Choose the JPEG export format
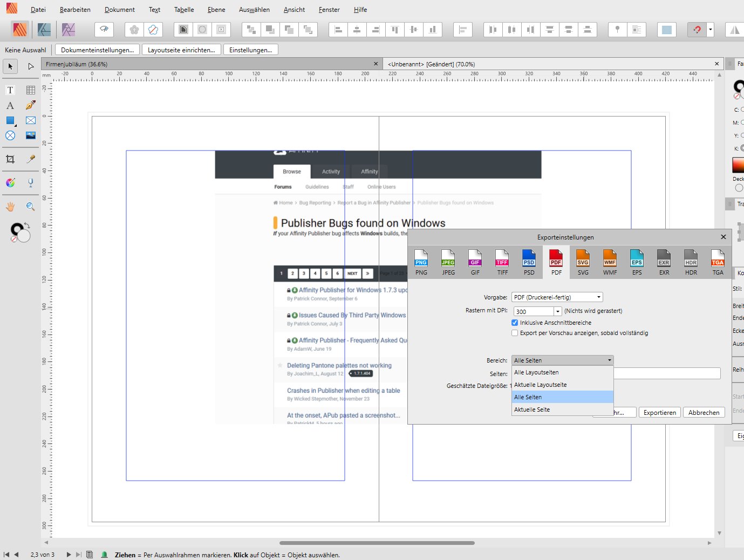Screen dimensions: 744x560 tap(448, 263)
